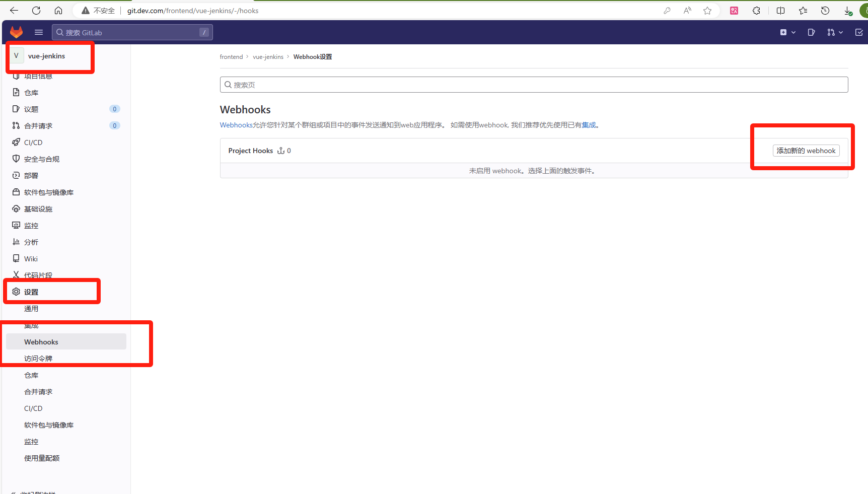The image size is (868, 494).
Task: Click the vue-jenkins project name in sidebar
Action: pos(46,56)
